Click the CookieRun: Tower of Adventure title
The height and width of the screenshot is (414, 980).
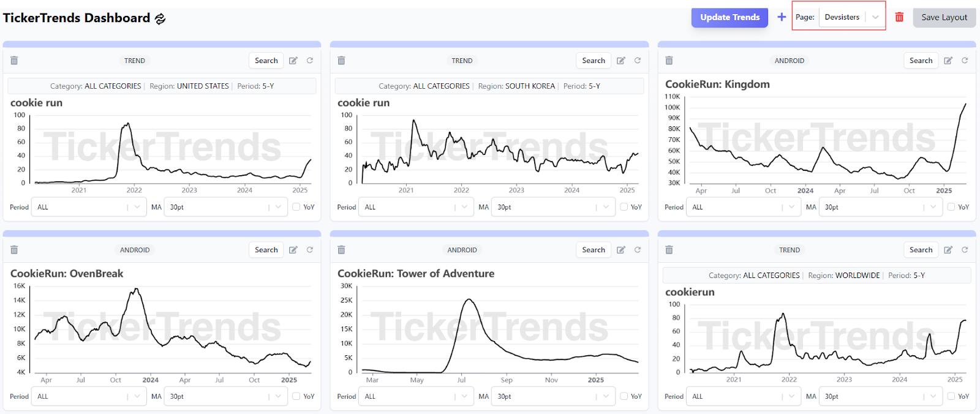(416, 273)
